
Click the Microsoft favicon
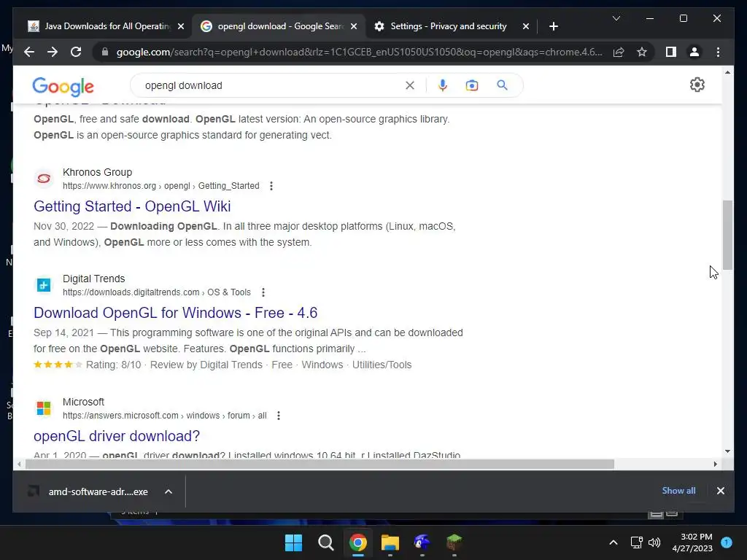[44, 408]
